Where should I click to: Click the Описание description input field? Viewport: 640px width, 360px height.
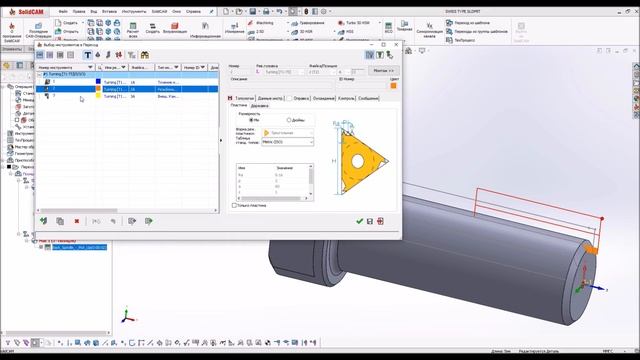click(282, 85)
